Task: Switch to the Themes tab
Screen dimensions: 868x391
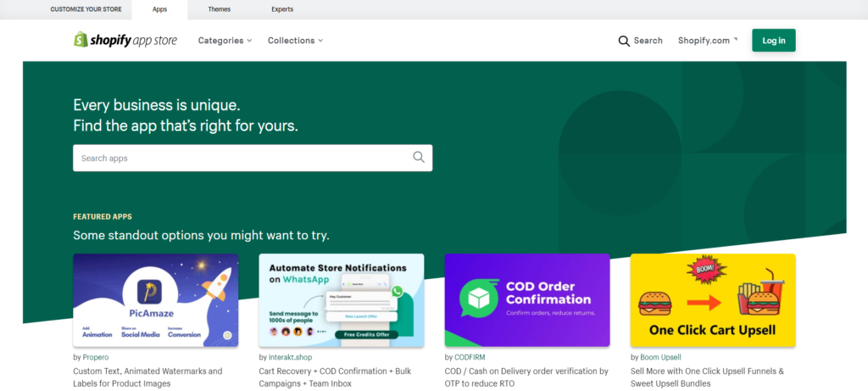Action: [220, 9]
